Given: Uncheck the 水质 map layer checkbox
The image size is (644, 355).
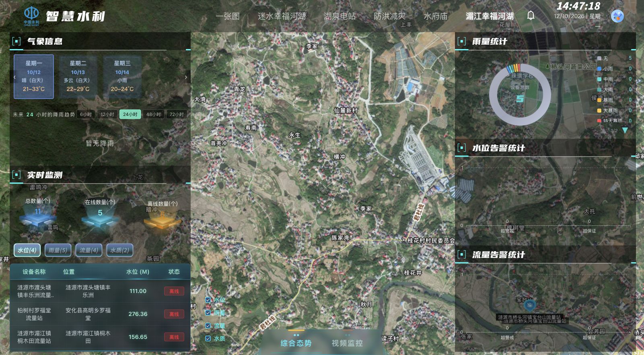Looking at the screenshot, I should pos(208,338).
